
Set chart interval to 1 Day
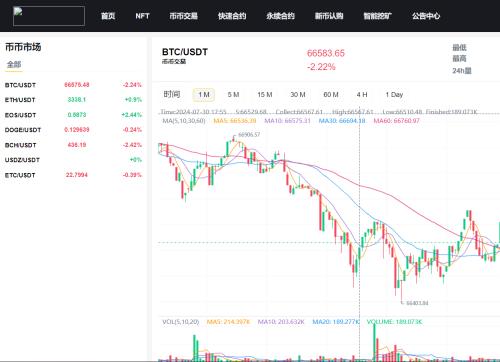point(394,95)
